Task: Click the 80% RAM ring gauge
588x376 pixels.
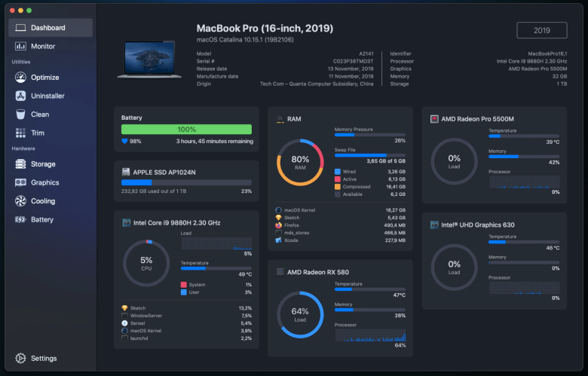Action: 300,162
